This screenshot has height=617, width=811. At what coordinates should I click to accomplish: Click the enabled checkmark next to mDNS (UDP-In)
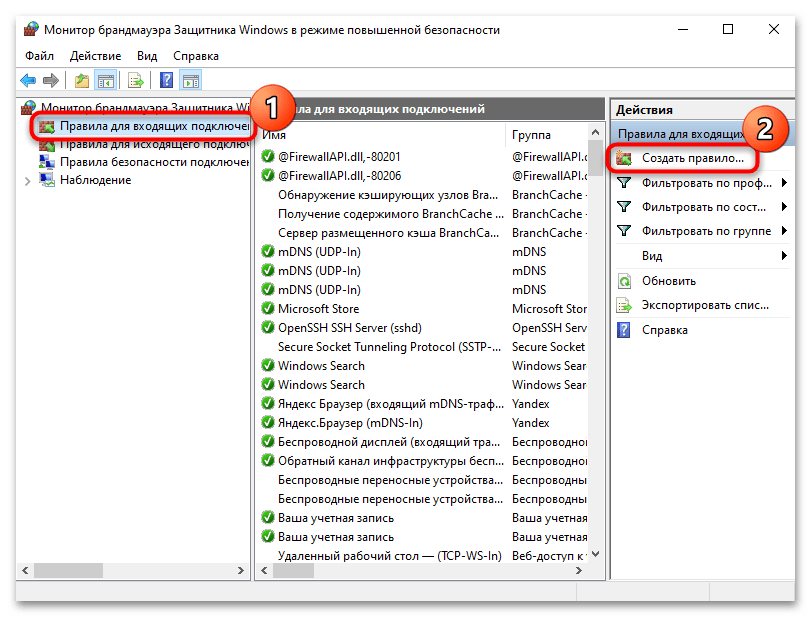(x=266, y=251)
